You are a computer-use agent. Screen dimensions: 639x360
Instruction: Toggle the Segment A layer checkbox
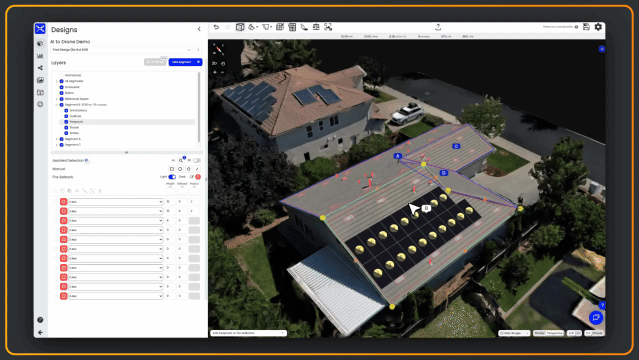62,139
